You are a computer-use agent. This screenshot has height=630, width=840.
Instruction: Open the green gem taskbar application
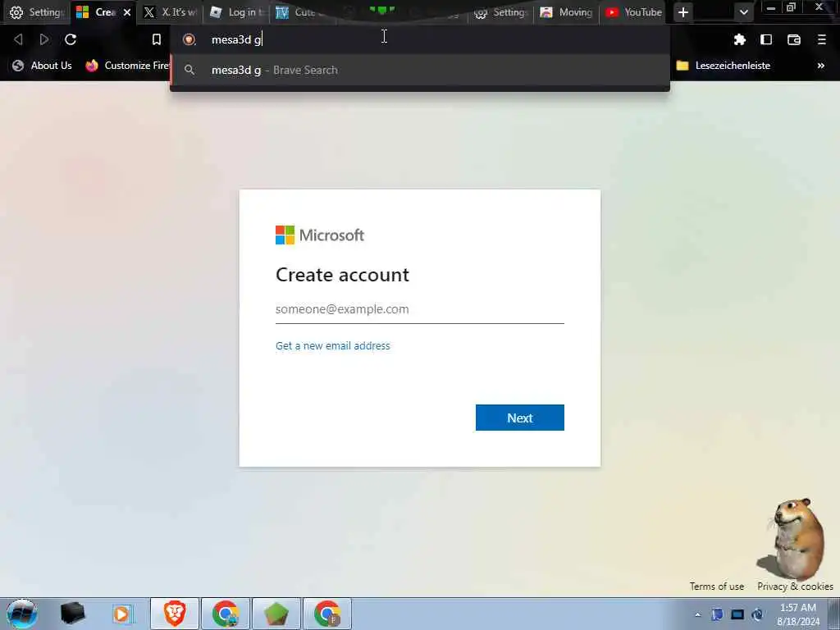pos(276,614)
